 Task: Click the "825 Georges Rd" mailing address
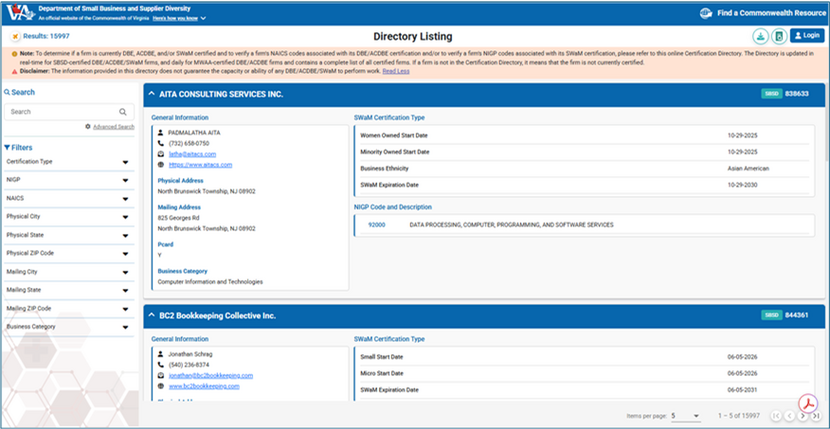click(178, 218)
